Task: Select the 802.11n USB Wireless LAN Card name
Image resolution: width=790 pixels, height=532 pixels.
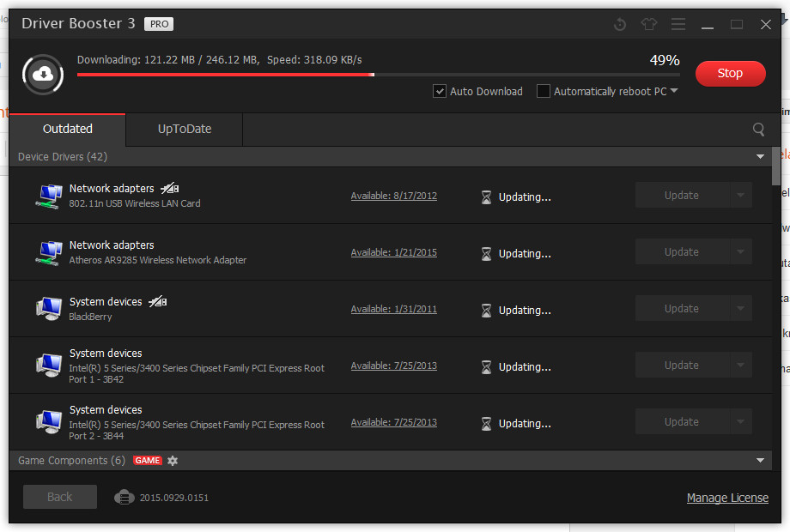Action: point(135,203)
